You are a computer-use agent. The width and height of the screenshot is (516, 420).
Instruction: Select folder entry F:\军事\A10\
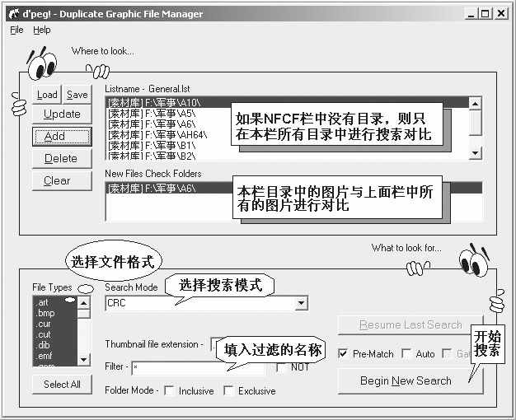[x=288, y=103]
